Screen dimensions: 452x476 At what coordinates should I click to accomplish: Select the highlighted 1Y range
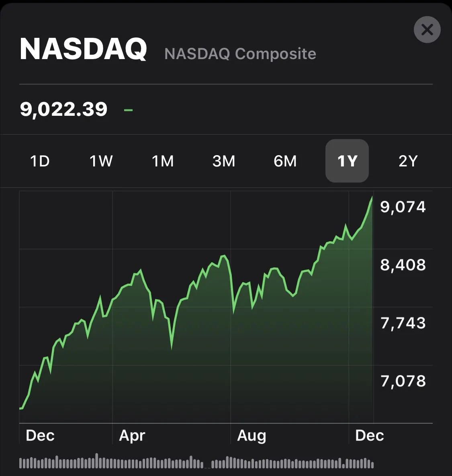point(347,161)
